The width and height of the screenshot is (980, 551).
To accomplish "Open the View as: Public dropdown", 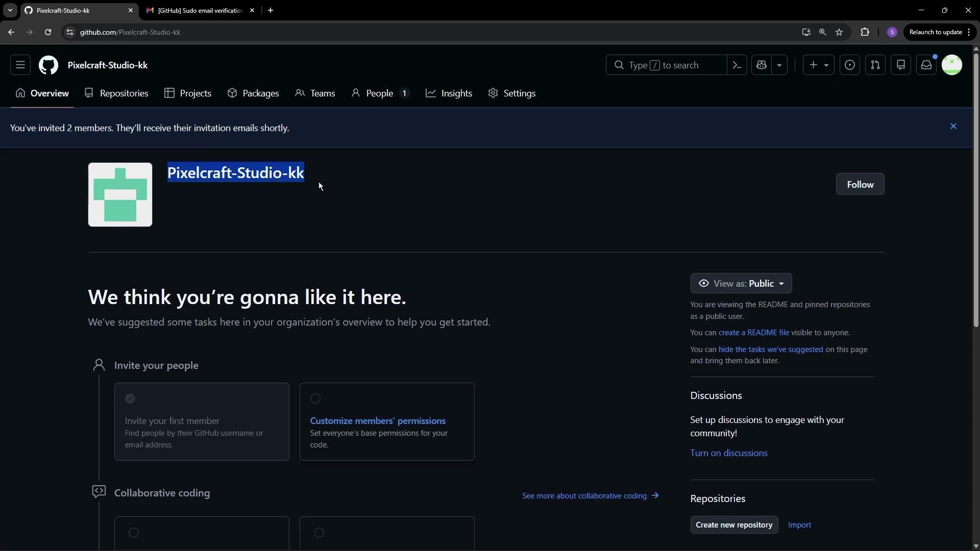I will (x=741, y=284).
